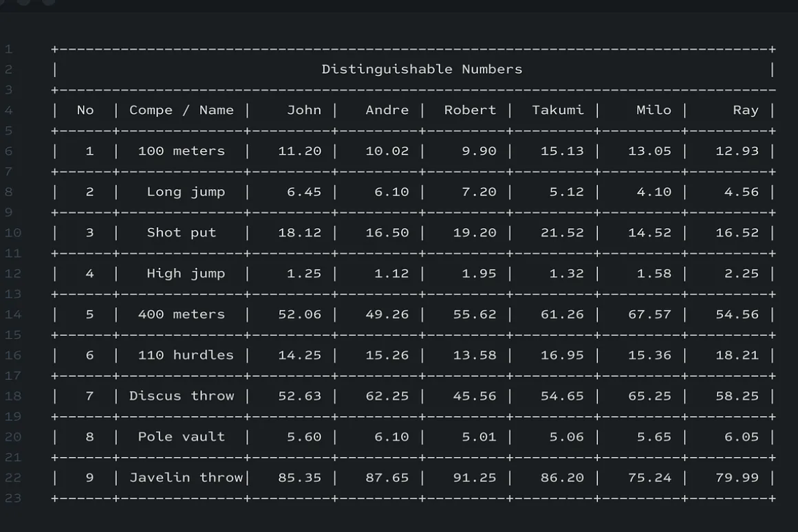Place cursor in the 'Distinguishable Numbers' title
The width and height of the screenshot is (798, 532).
pos(422,69)
